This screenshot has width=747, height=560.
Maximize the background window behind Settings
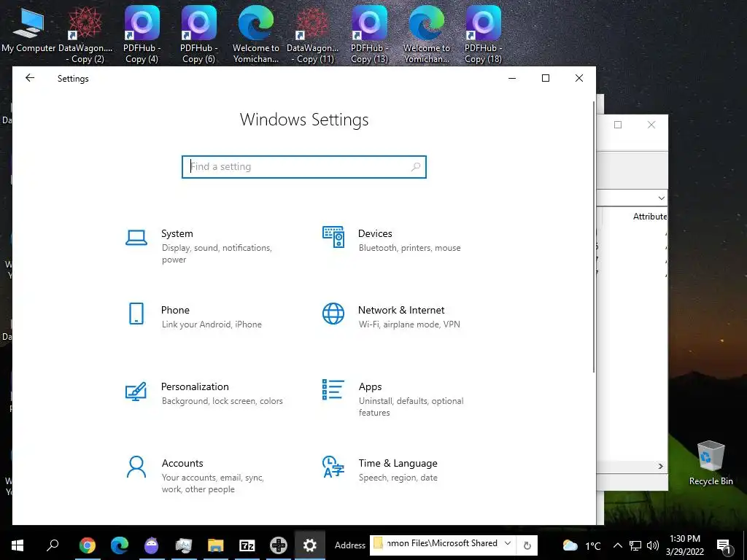pos(618,125)
